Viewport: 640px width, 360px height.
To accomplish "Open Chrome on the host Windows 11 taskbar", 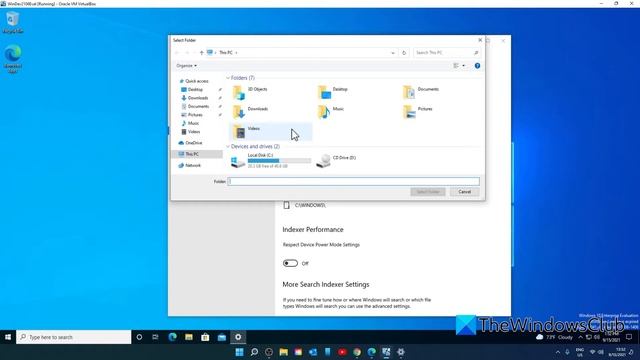I will click(357, 352).
